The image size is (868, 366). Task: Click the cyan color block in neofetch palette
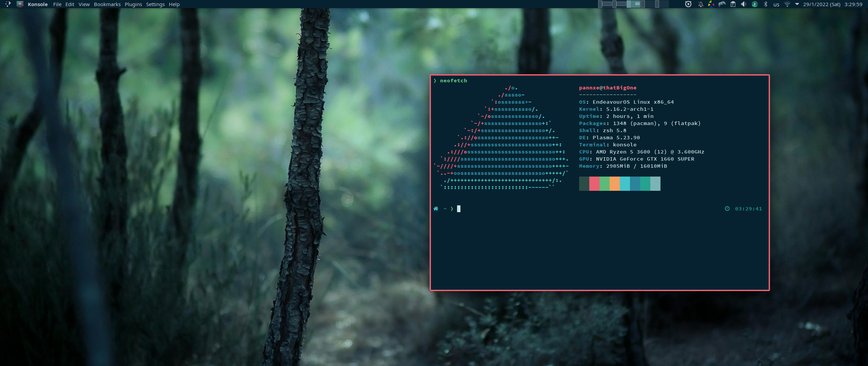click(625, 184)
